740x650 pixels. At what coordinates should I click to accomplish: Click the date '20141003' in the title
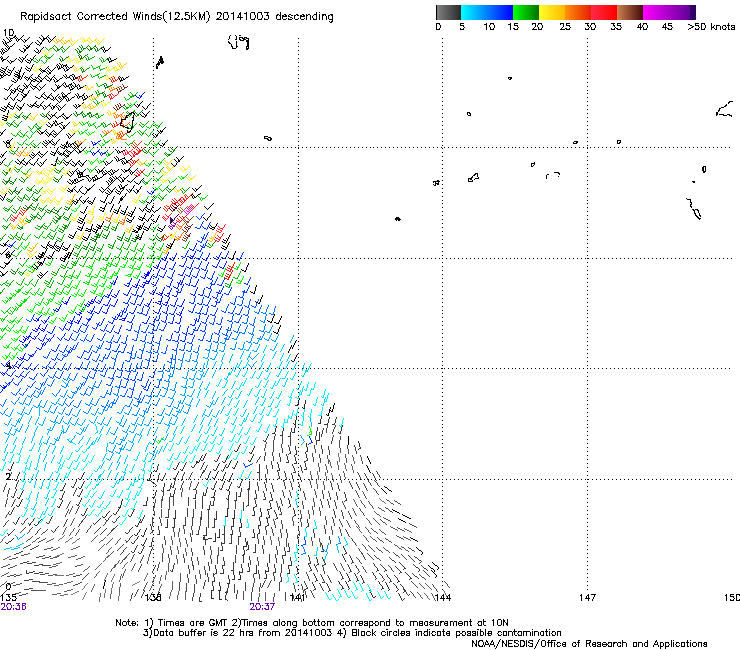click(243, 17)
